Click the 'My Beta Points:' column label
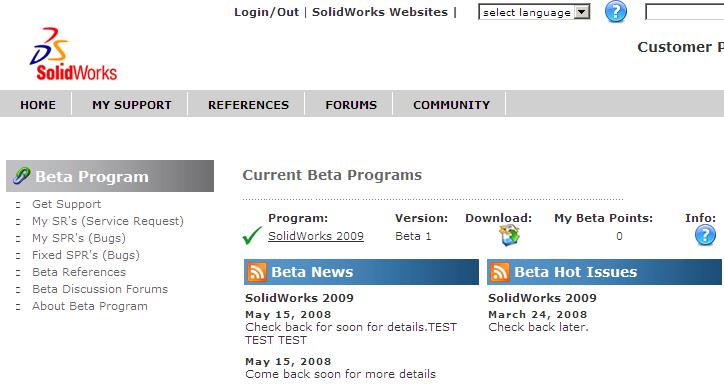The image size is (724, 384). [x=603, y=218]
